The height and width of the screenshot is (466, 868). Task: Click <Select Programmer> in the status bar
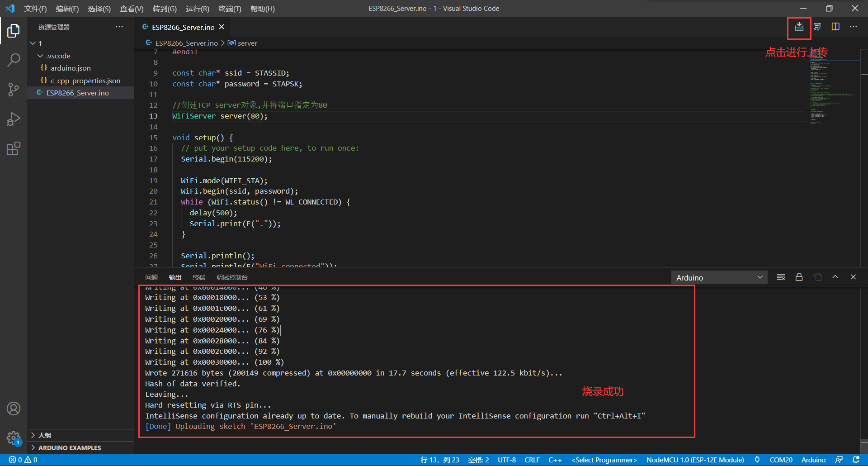tap(604, 460)
